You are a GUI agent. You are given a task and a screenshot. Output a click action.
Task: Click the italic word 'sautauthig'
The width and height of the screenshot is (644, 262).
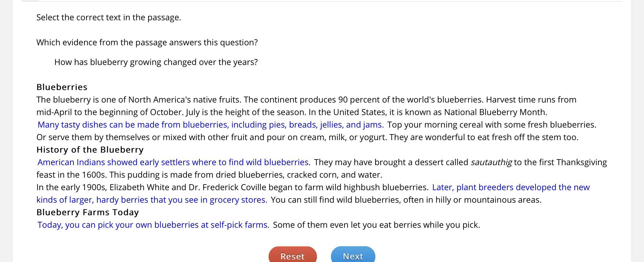pyautogui.click(x=491, y=162)
